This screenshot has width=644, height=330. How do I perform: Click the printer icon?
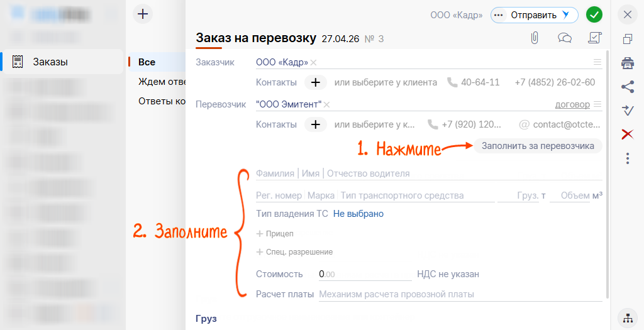click(x=628, y=63)
